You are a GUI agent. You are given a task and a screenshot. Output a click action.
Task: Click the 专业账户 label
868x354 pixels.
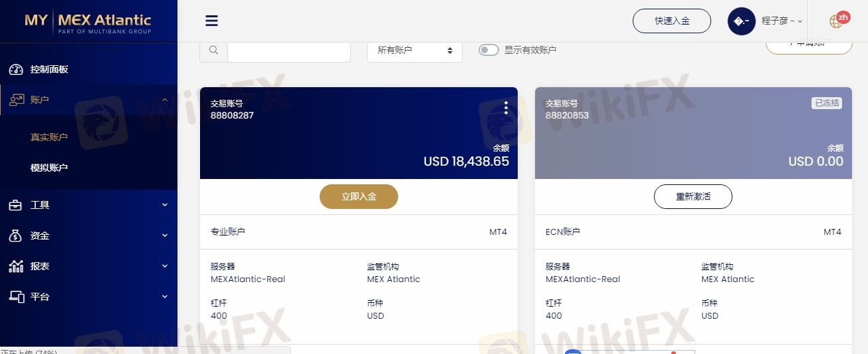(x=228, y=232)
